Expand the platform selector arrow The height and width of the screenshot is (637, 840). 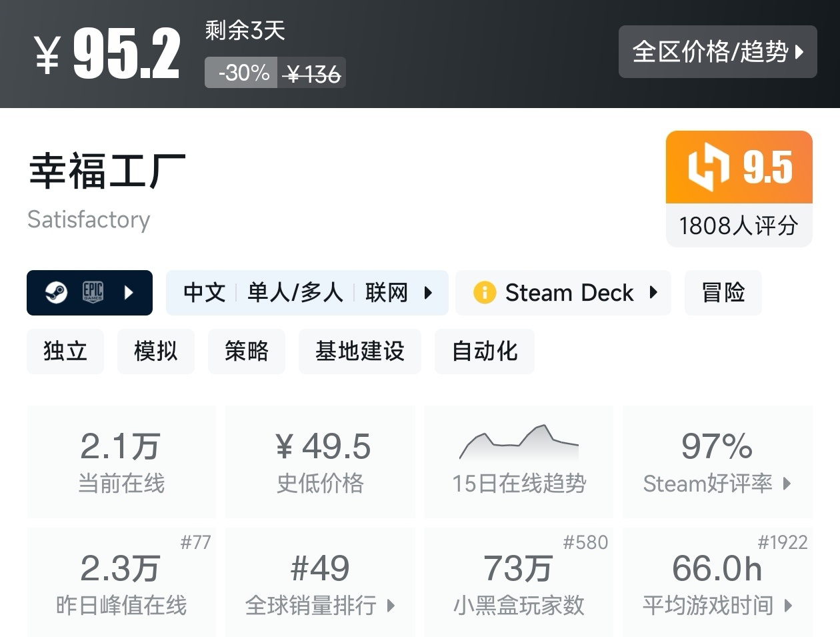pyautogui.click(x=129, y=292)
